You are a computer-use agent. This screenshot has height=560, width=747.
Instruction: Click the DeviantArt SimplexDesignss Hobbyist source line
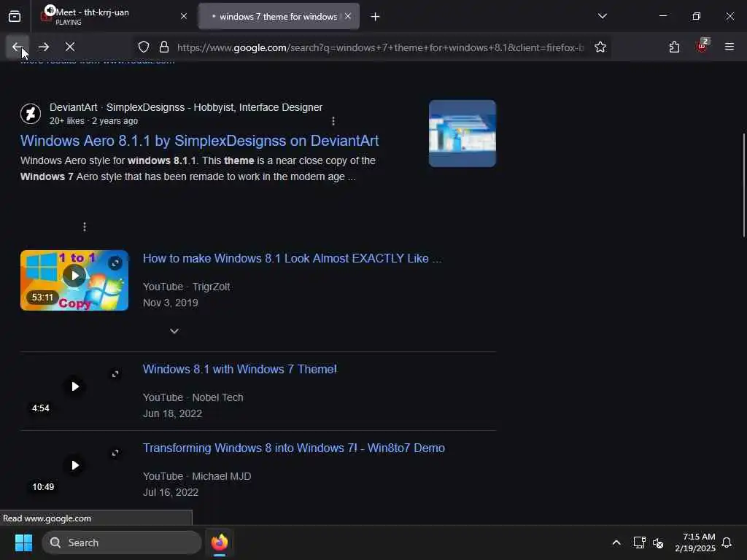186,107
